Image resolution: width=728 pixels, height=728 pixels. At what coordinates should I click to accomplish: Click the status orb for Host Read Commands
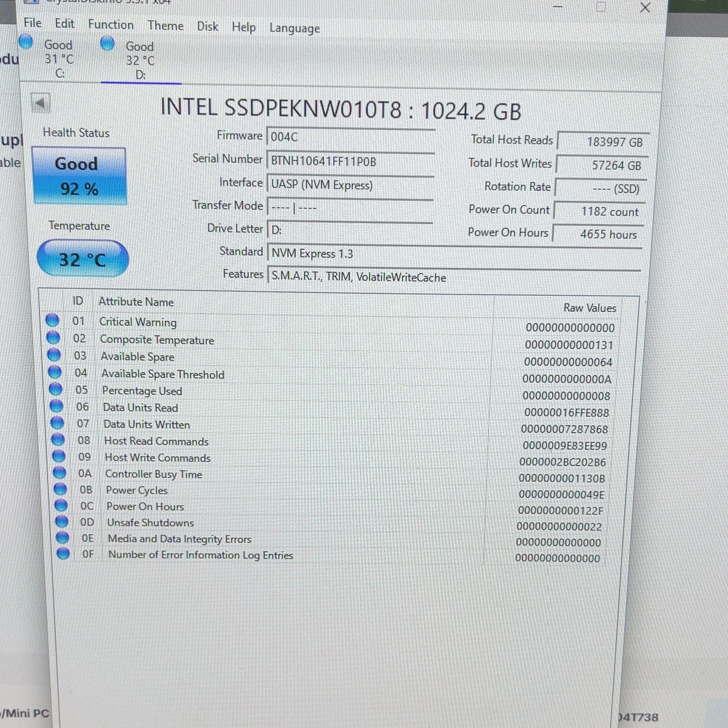[x=58, y=439]
